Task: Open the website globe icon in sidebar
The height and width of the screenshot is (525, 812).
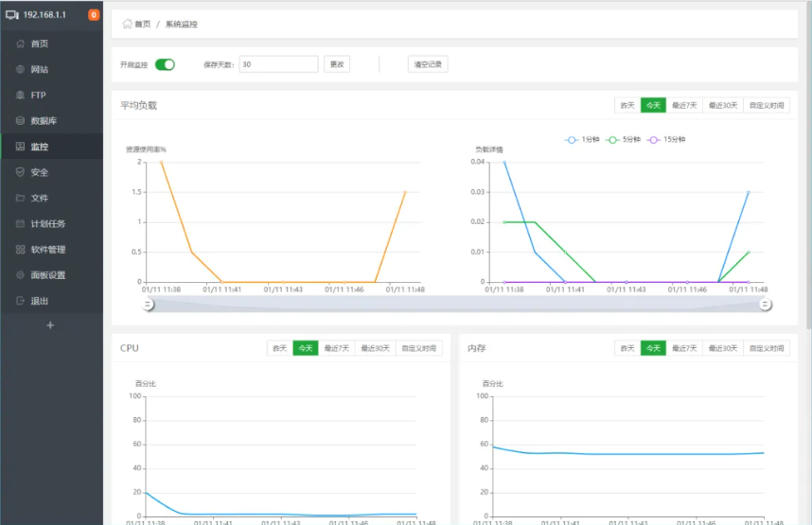Action: (x=20, y=69)
